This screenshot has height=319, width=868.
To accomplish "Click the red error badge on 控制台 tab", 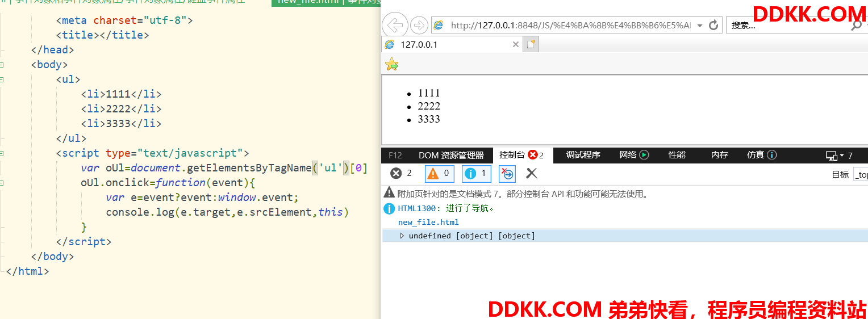I will (x=532, y=155).
